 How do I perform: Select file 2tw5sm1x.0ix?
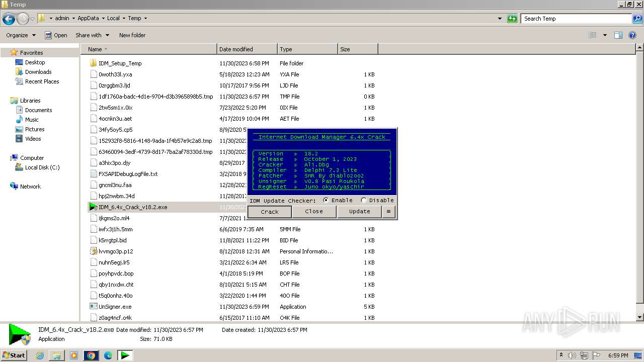click(x=115, y=108)
